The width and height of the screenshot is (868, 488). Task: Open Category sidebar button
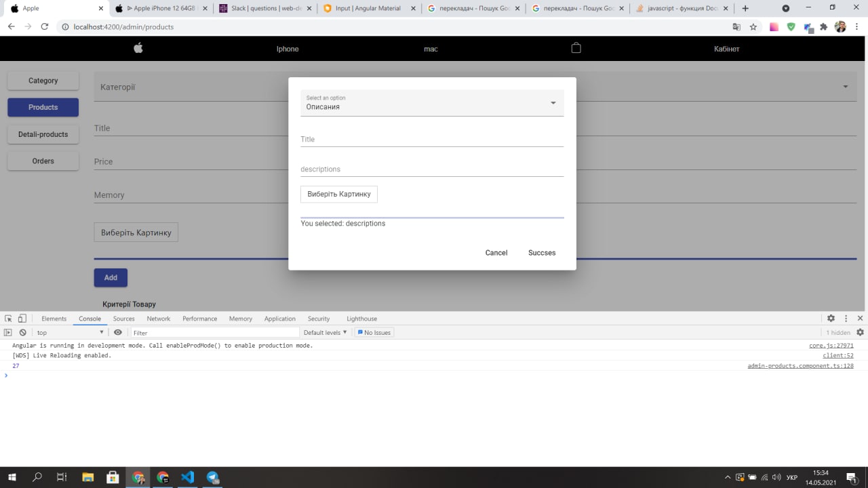[x=43, y=81]
